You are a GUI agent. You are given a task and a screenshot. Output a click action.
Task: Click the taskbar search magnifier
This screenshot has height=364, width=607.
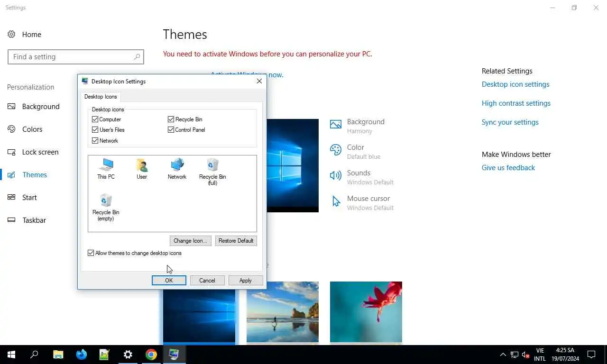34,355
